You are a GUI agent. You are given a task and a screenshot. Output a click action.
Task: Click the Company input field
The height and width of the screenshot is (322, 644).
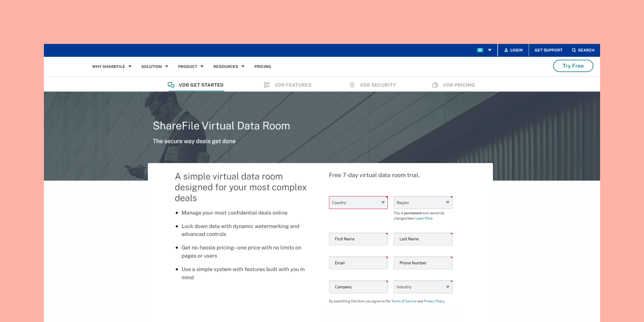pyautogui.click(x=358, y=287)
